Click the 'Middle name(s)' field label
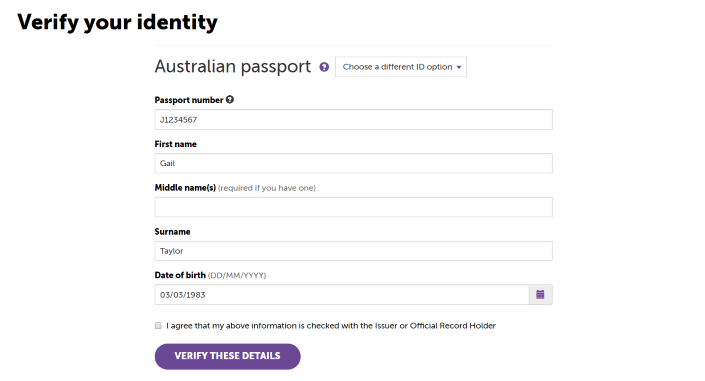Screen dimensions: 705x381 (185, 188)
